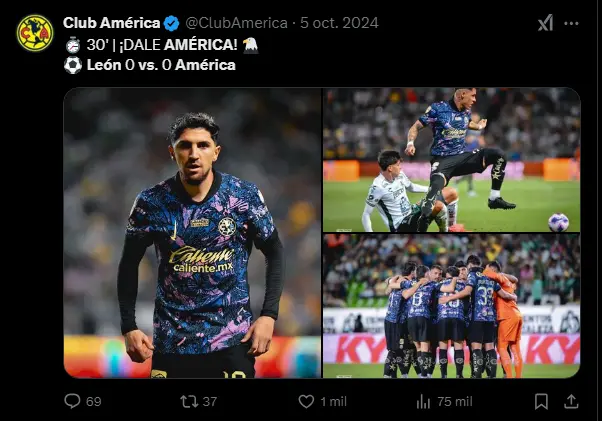Open the Grok icon on the tweet

click(x=546, y=23)
